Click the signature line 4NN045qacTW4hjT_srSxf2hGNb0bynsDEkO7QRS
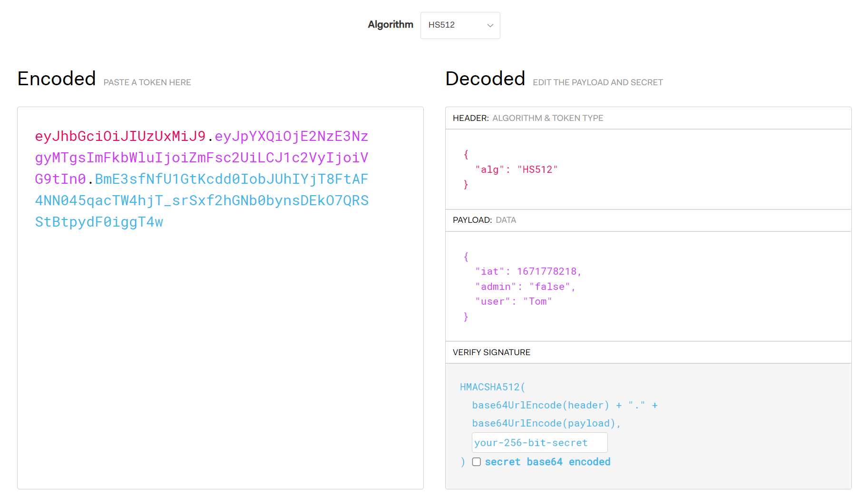Image resolution: width=868 pixels, height=497 pixels. (x=202, y=200)
